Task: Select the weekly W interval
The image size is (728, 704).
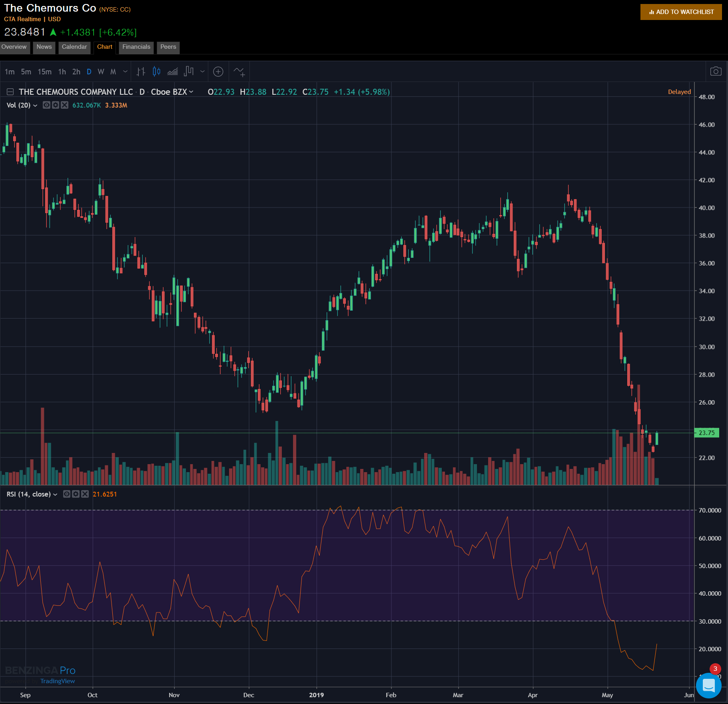Action: pos(101,72)
